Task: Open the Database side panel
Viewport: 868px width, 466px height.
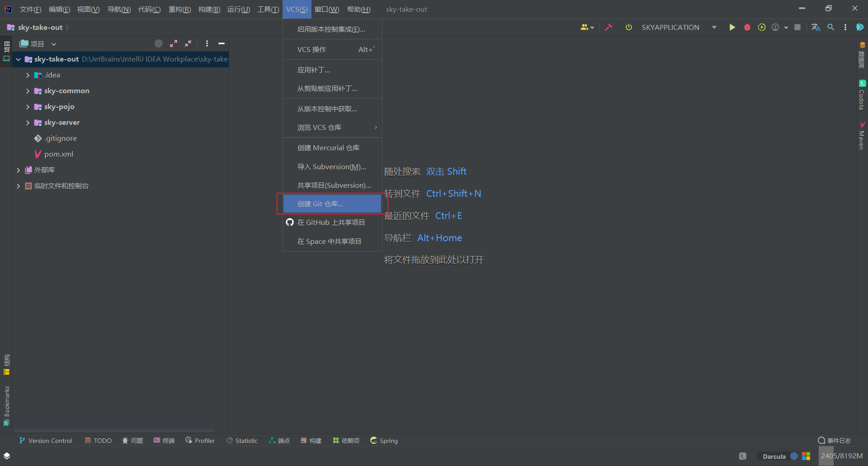Action: point(862,55)
